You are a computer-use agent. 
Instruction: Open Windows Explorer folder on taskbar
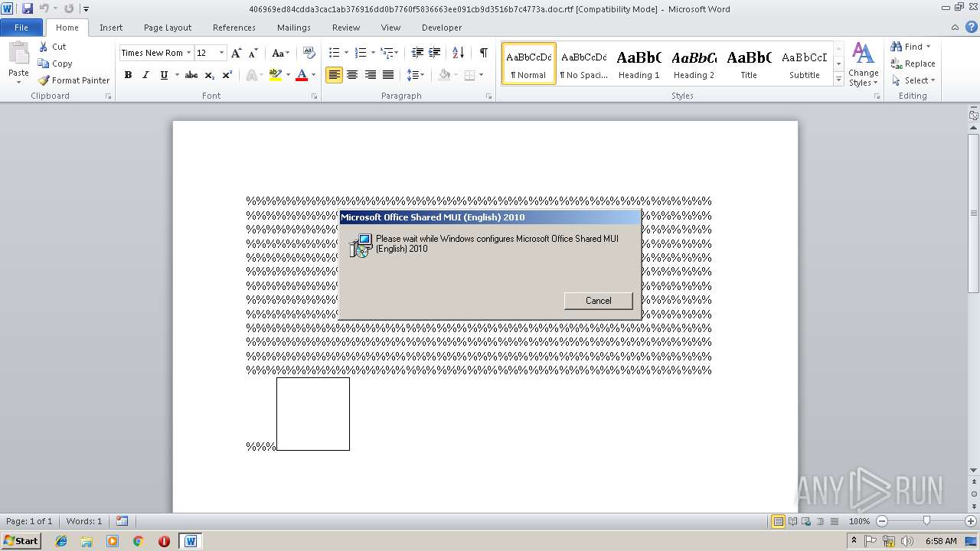(x=87, y=541)
